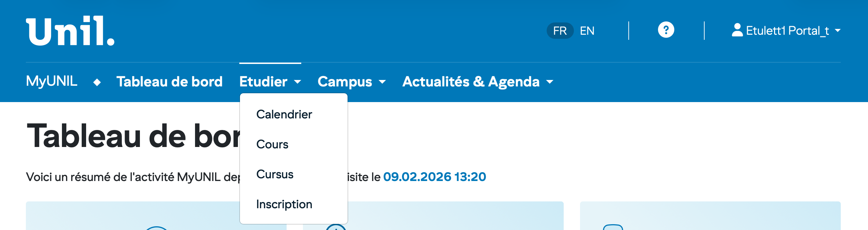The image size is (868, 230).
Task: Open the Cursus menu entry
Action: pos(274,174)
